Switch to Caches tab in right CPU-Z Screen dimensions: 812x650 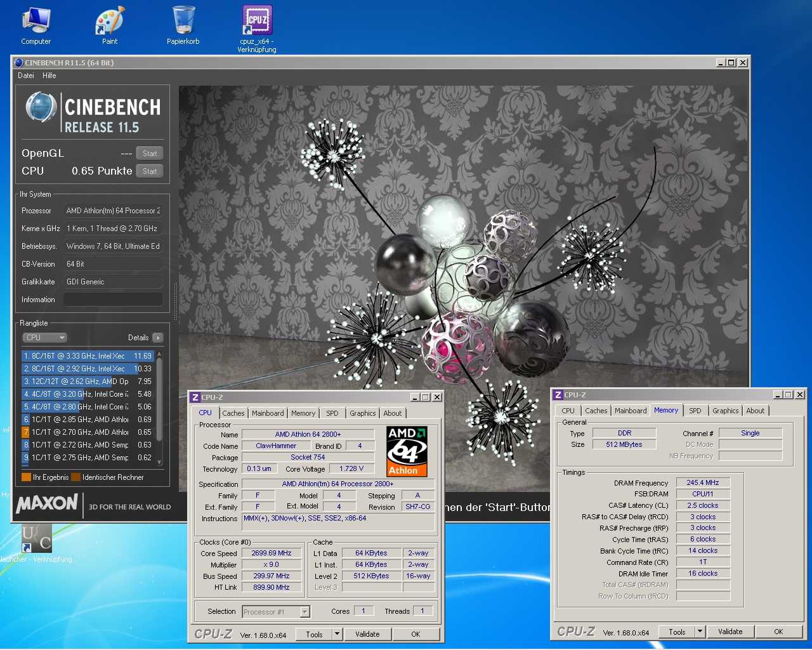point(596,411)
